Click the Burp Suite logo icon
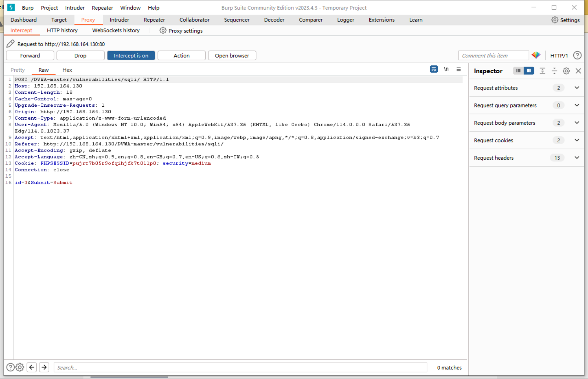The image size is (588, 379). point(11,7)
